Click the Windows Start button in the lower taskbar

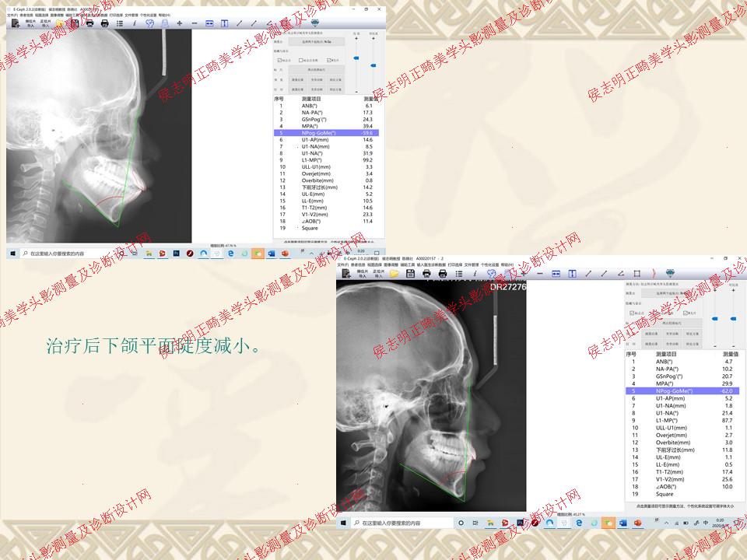(x=343, y=523)
